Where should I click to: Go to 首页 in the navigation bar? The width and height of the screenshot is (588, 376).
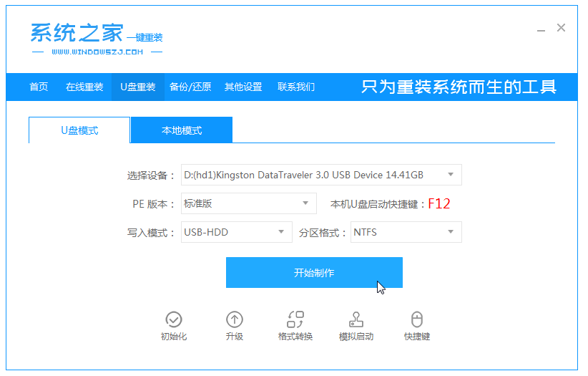(x=39, y=87)
